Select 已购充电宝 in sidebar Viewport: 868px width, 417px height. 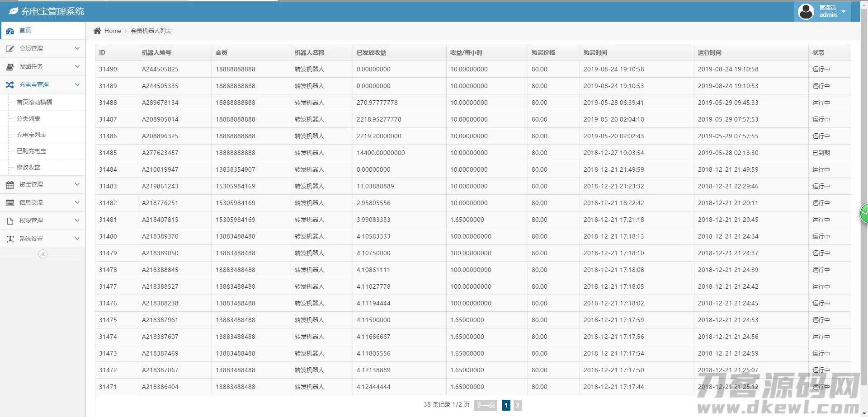(31, 151)
